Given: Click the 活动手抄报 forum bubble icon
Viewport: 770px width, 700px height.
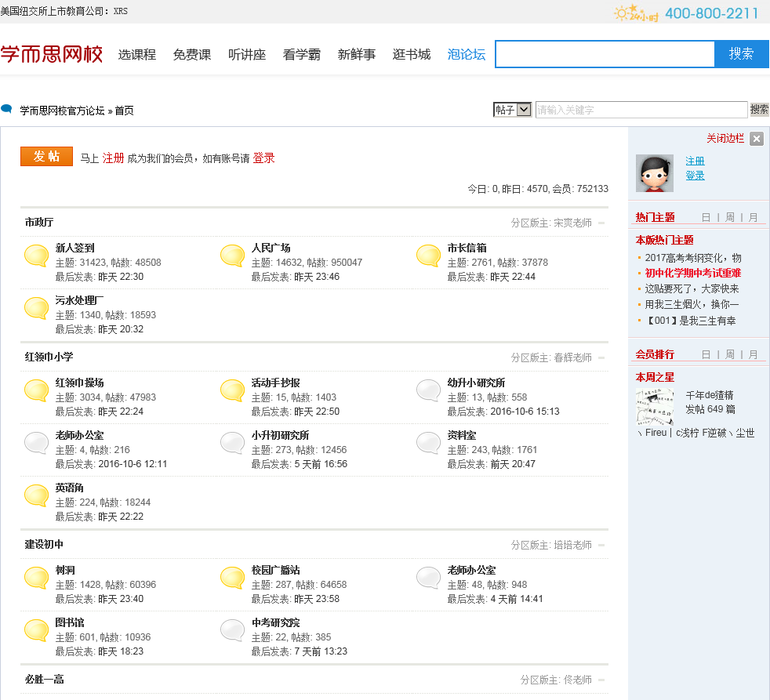Looking at the screenshot, I should [x=232, y=390].
